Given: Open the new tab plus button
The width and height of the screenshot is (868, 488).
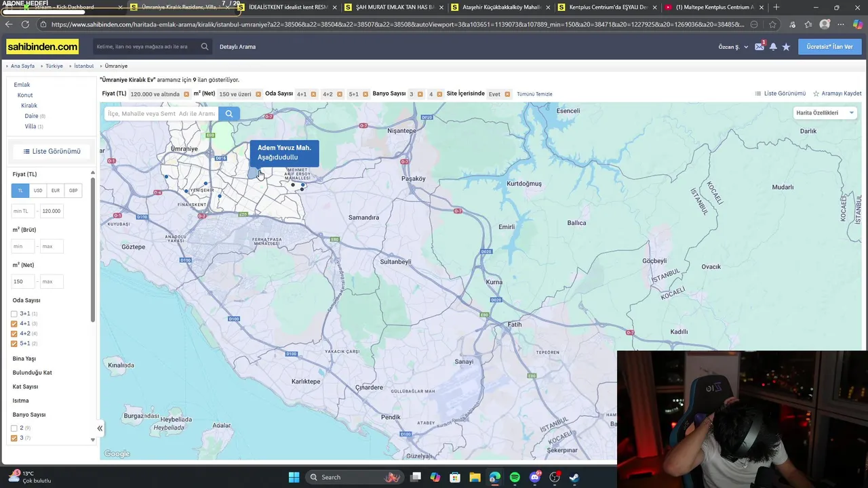Looking at the screenshot, I should (776, 7).
